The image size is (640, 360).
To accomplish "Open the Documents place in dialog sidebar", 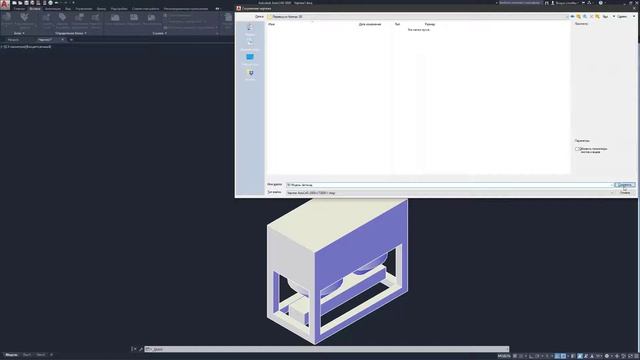I will [x=250, y=44].
